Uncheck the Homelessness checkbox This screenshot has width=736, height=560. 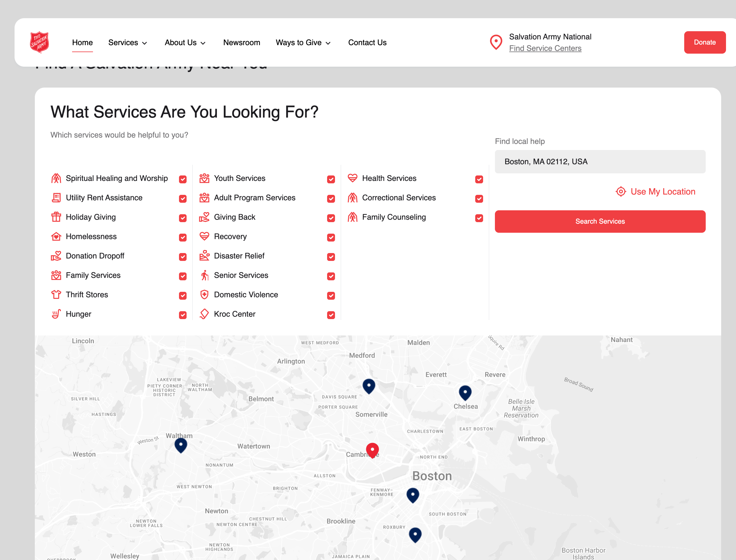coord(183,237)
